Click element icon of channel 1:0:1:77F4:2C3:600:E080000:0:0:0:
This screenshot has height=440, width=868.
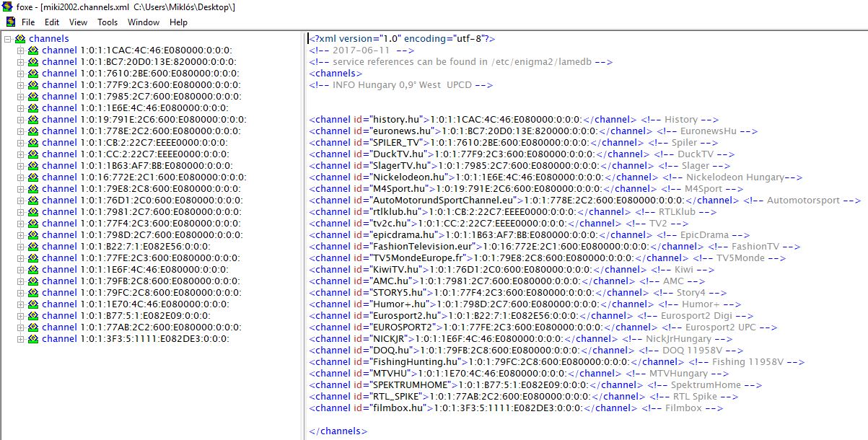pos(33,224)
